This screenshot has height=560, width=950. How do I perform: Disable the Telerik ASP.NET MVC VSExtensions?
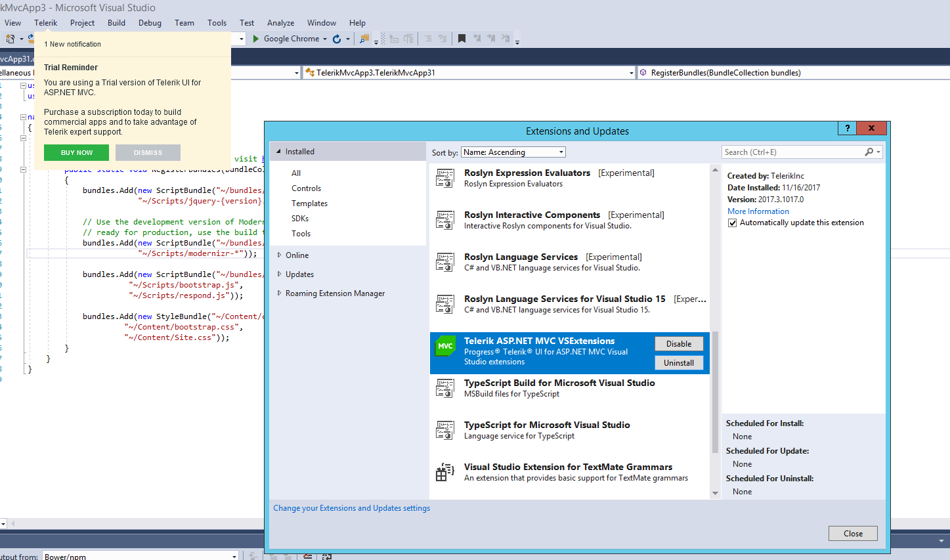(679, 344)
